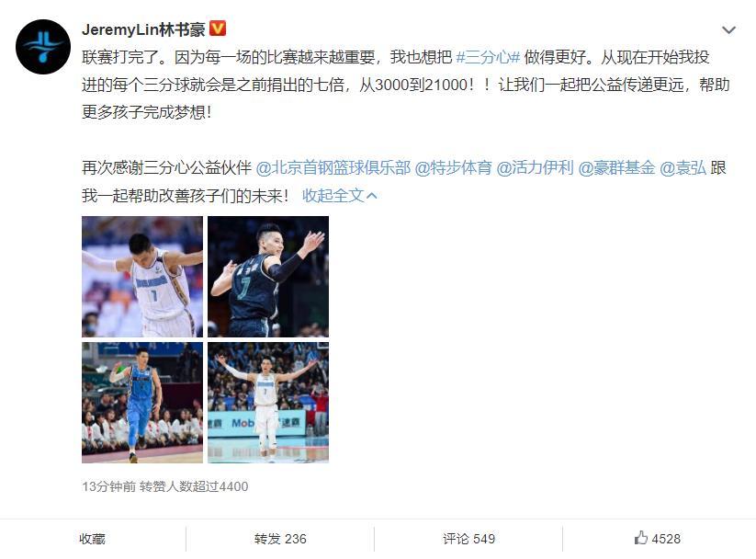This screenshot has width=756, height=559.
Task: Click the 13分钟前 post timestamp
Action: click(108, 486)
